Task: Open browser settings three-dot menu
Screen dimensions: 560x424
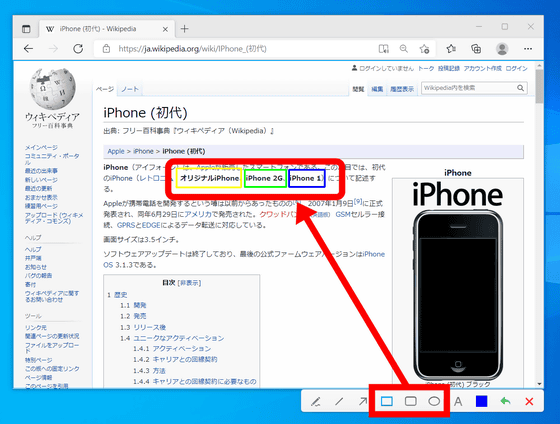Action: pyautogui.click(x=528, y=49)
